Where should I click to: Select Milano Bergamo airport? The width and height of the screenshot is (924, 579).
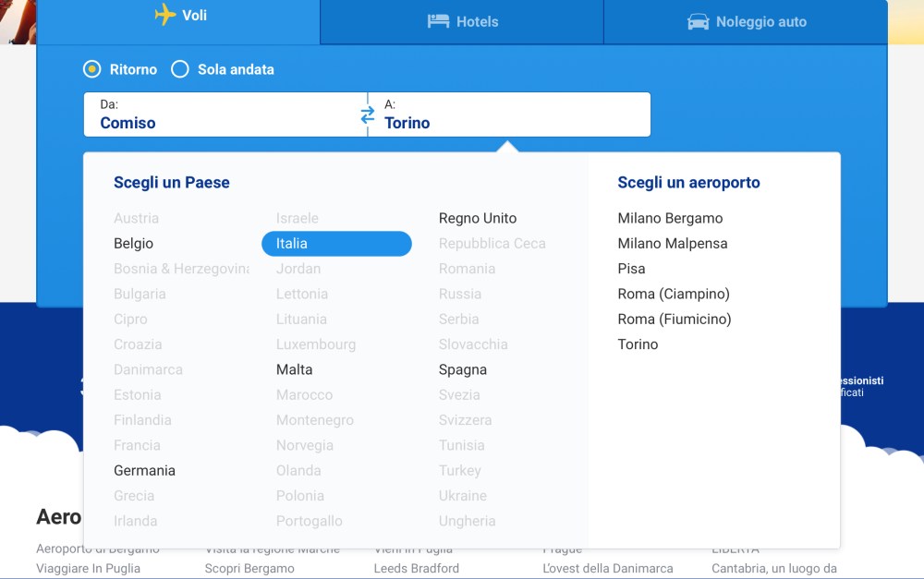(670, 219)
